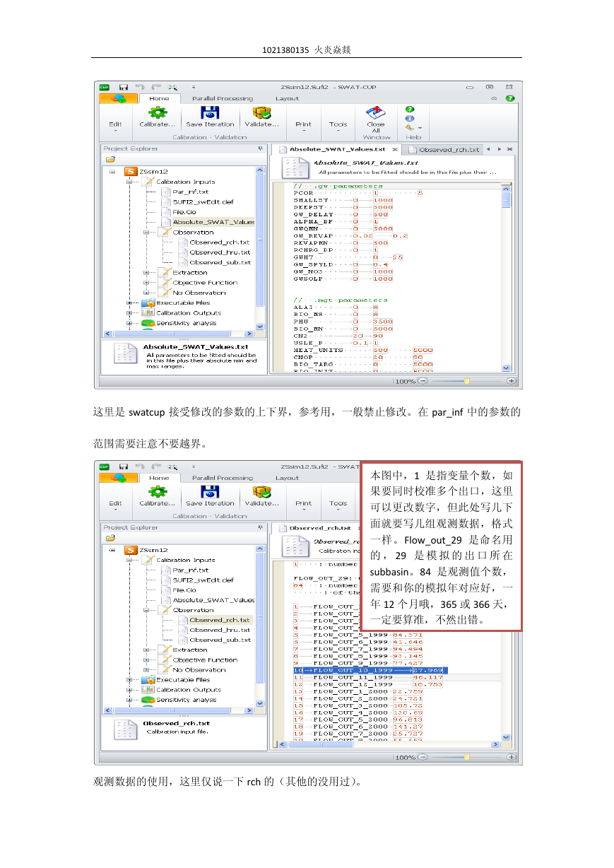Select Absolute_SWAT_Values.txt document tab in top window

337,149
